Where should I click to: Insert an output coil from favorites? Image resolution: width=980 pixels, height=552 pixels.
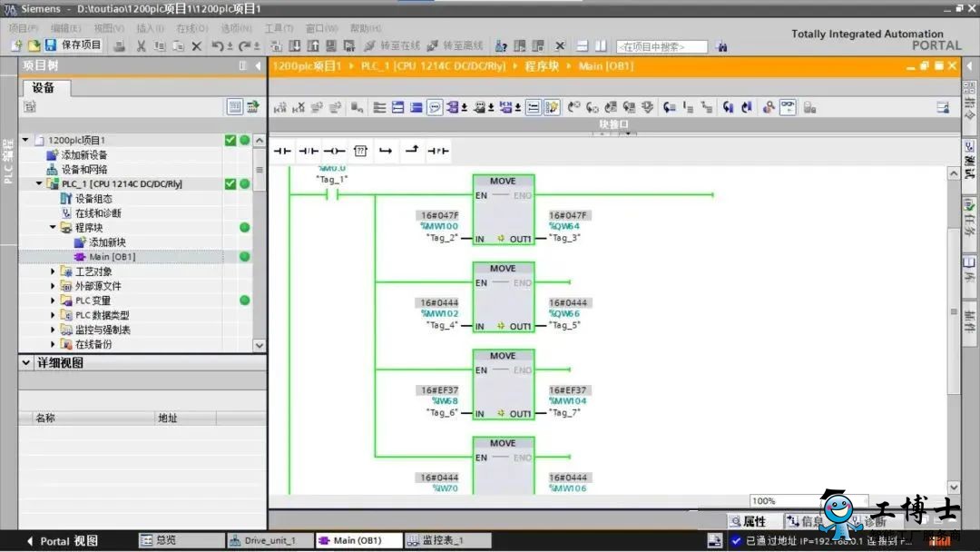[334, 151]
